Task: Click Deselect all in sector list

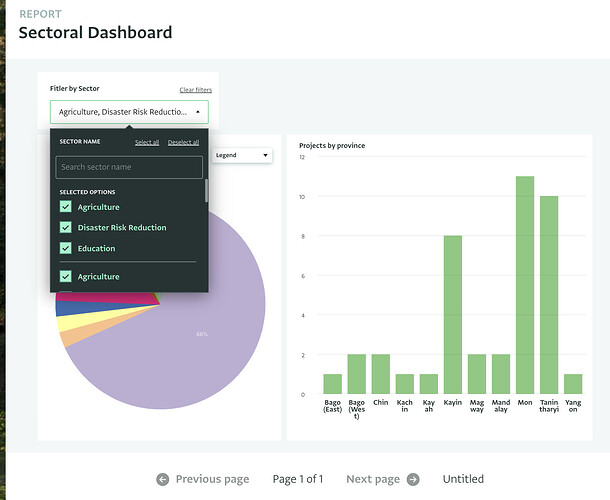Action: coord(183,142)
